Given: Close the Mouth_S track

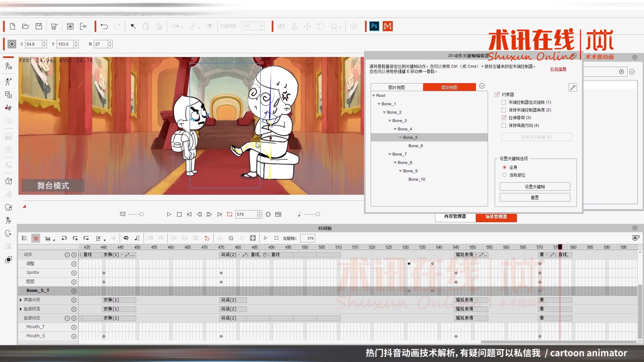Looking at the screenshot, I should pos(74,336).
